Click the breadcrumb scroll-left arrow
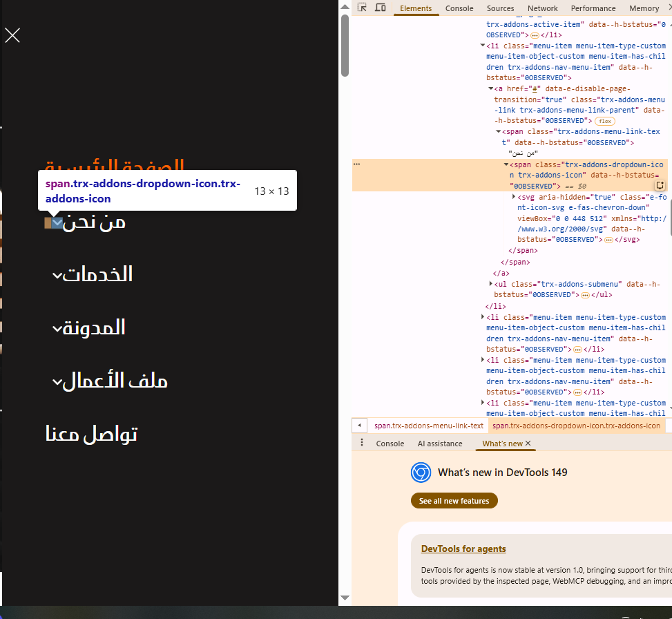 point(359,426)
